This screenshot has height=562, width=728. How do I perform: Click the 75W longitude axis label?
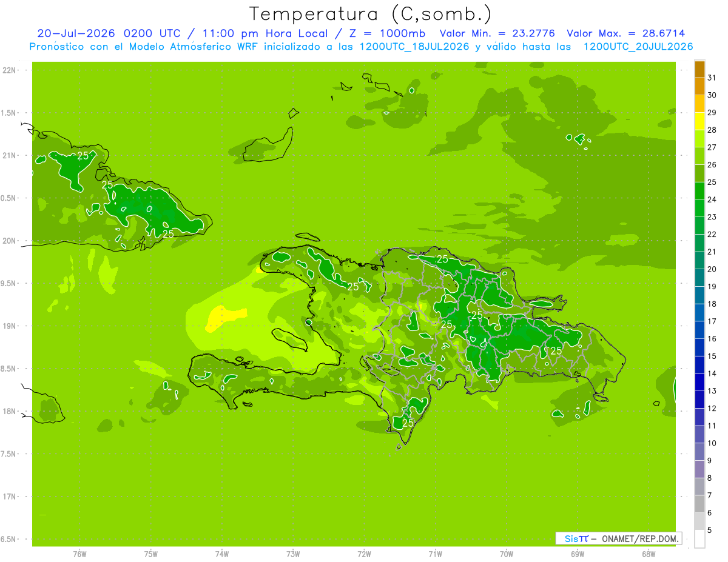pyautogui.click(x=150, y=554)
